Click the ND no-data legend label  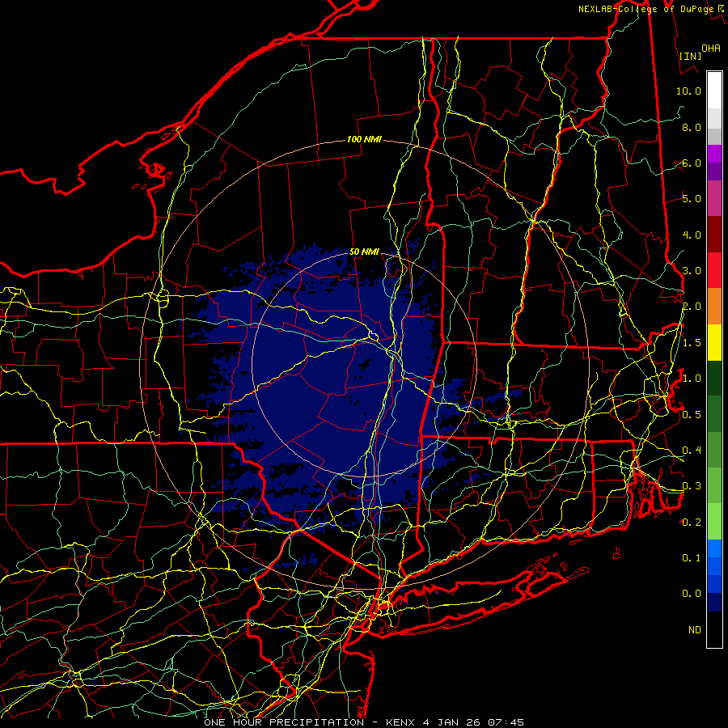click(695, 630)
